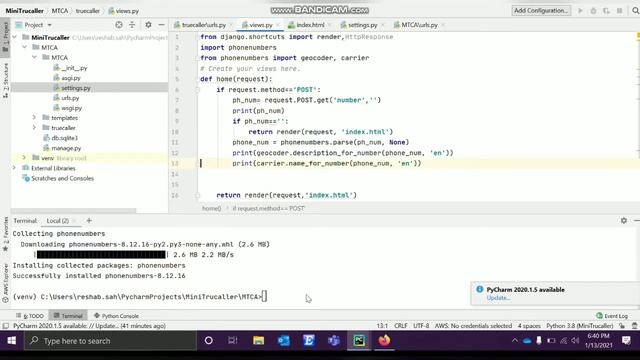The width and height of the screenshot is (640, 360).
Task: Click the terminal command prompt input
Action: coord(264,297)
